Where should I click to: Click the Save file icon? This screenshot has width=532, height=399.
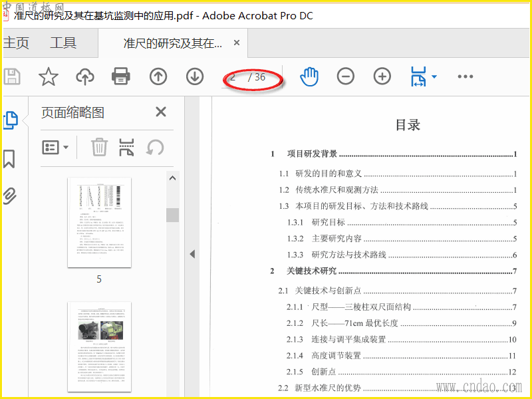coord(12,76)
